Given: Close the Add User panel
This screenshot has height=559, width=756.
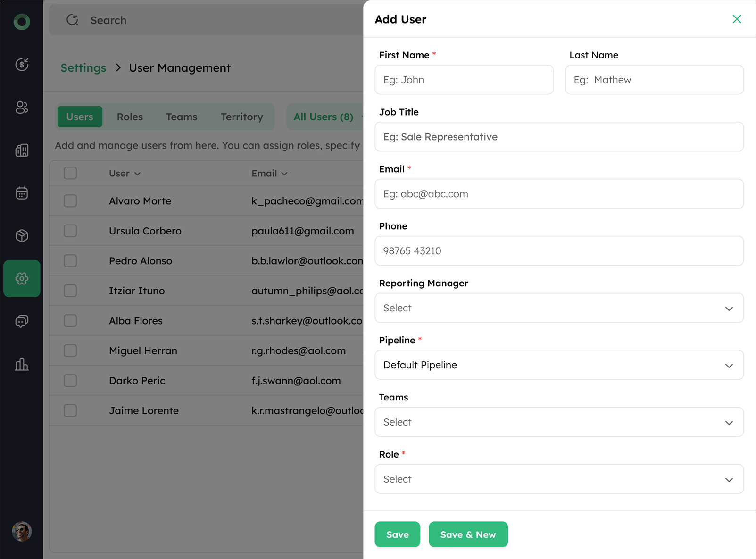Looking at the screenshot, I should (x=737, y=19).
